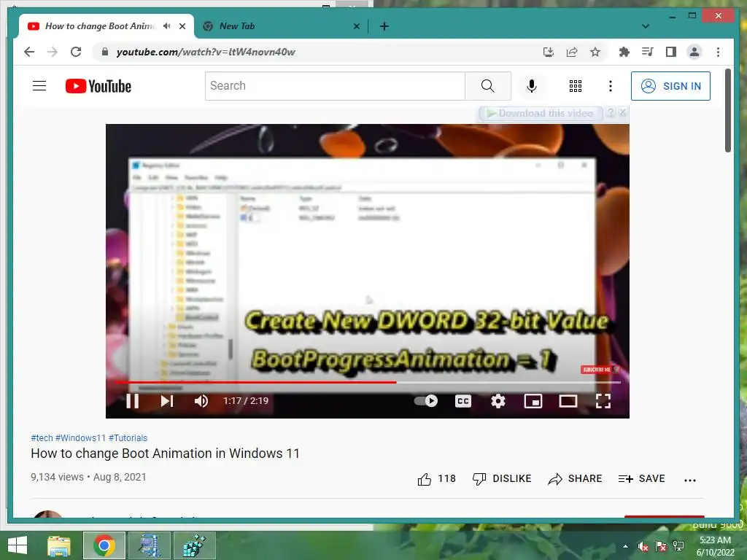Enable miniplayer mode
747x560 pixels.
coord(533,401)
